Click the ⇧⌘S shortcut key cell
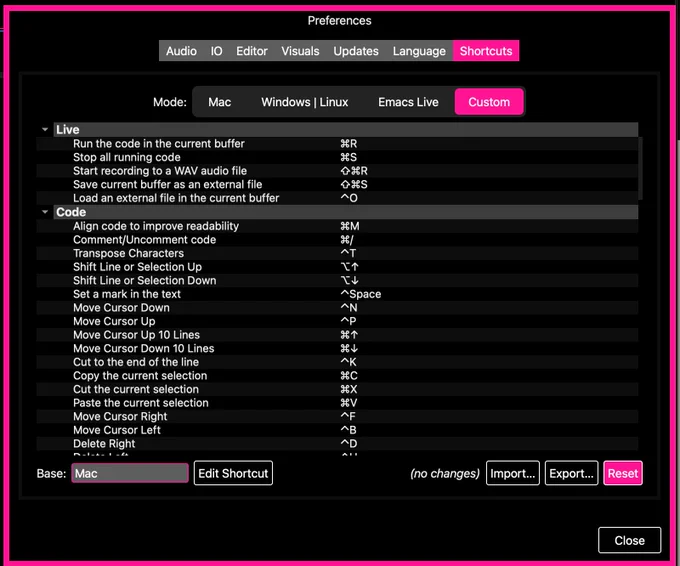Viewport: 680px width, 566px height. click(354, 184)
